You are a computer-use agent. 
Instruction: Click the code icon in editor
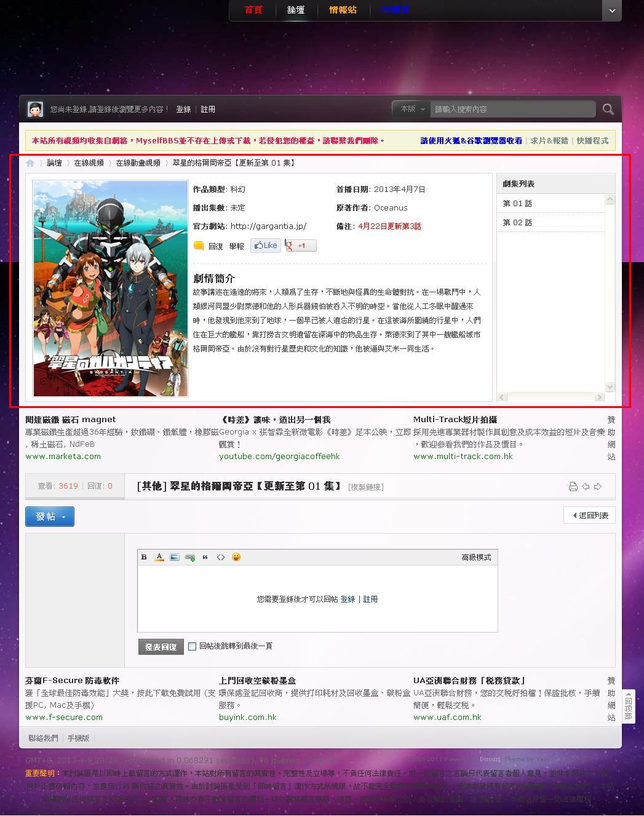click(221, 557)
